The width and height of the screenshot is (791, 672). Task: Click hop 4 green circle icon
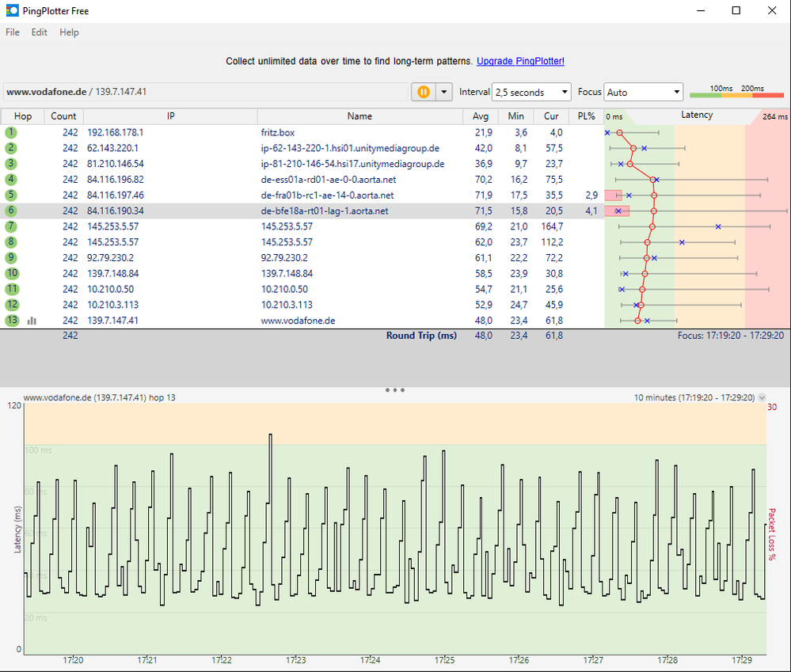click(11, 180)
